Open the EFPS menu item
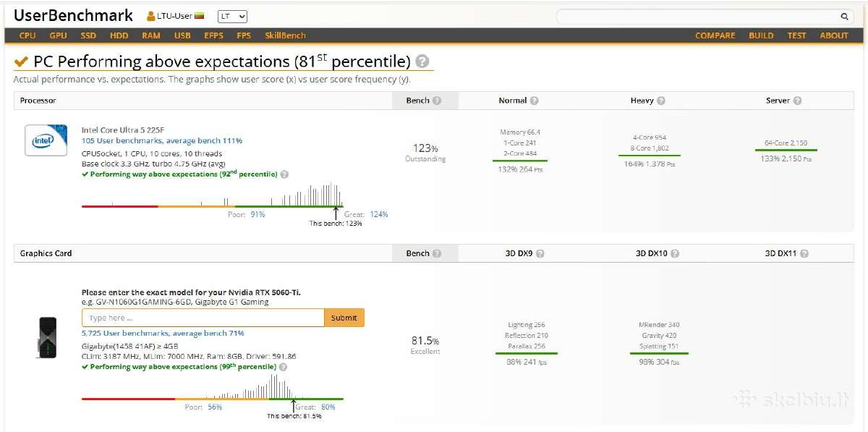868x432 pixels. click(214, 35)
